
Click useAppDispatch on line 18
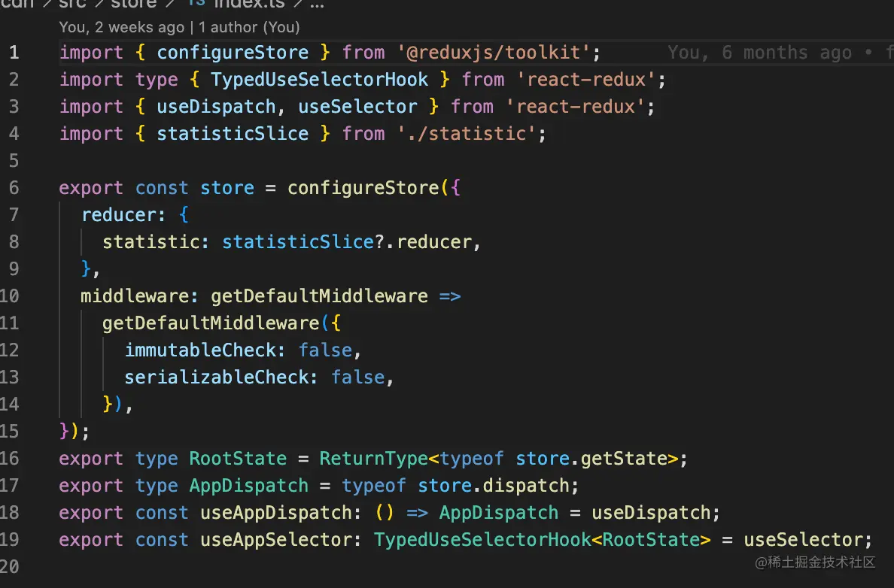[x=276, y=512]
